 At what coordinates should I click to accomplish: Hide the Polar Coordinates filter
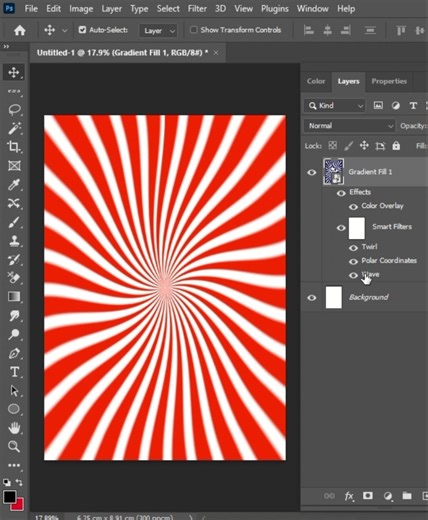coord(353,262)
